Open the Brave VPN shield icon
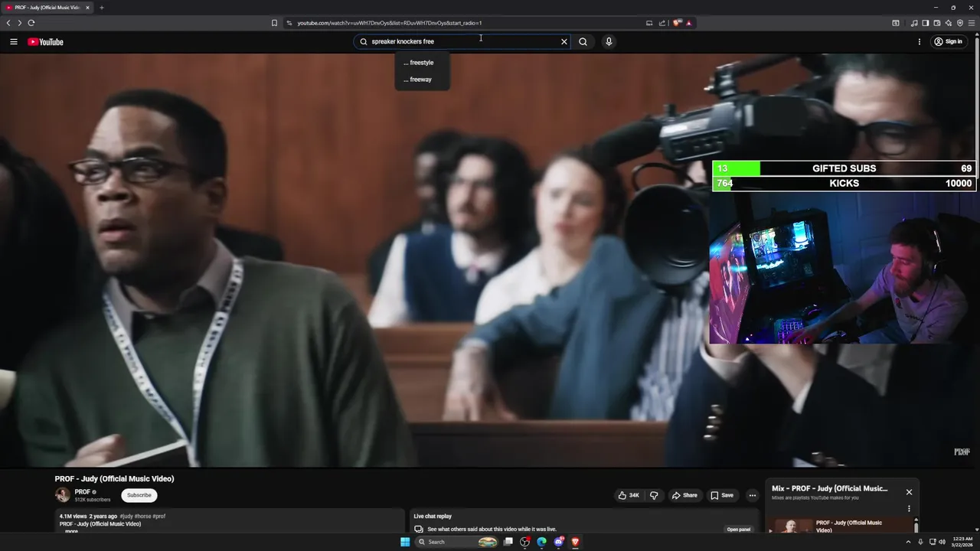The width and height of the screenshot is (980, 551). click(959, 23)
